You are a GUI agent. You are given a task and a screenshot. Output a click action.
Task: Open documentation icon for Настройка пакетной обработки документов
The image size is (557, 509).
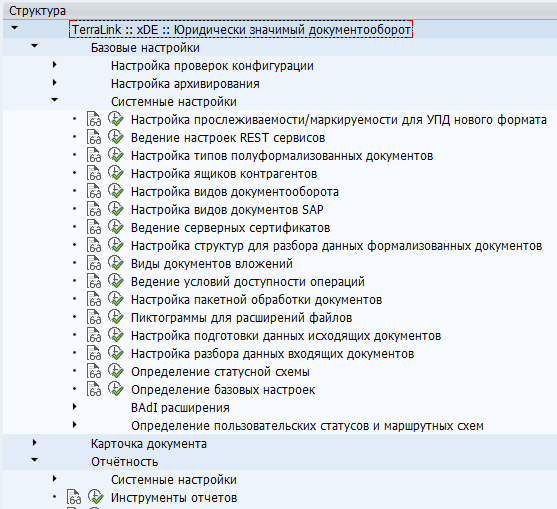[x=94, y=299]
